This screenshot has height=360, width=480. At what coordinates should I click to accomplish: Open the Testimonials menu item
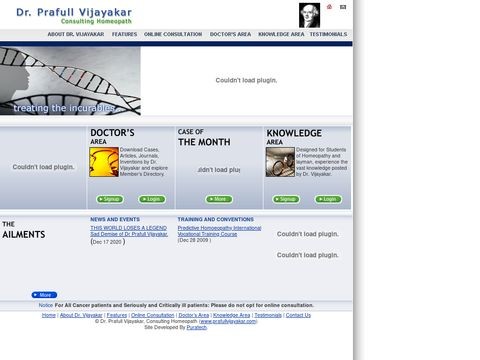[x=328, y=34]
